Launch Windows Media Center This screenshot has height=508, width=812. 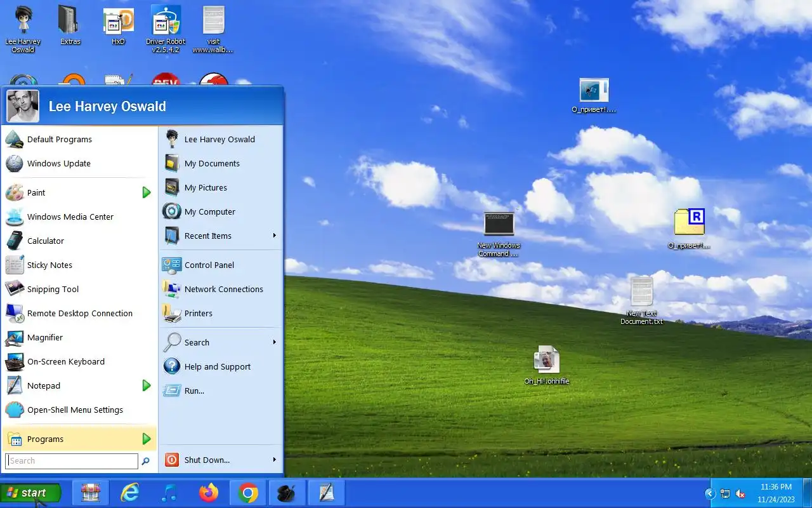pyautogui.click(x=79, y=217)
